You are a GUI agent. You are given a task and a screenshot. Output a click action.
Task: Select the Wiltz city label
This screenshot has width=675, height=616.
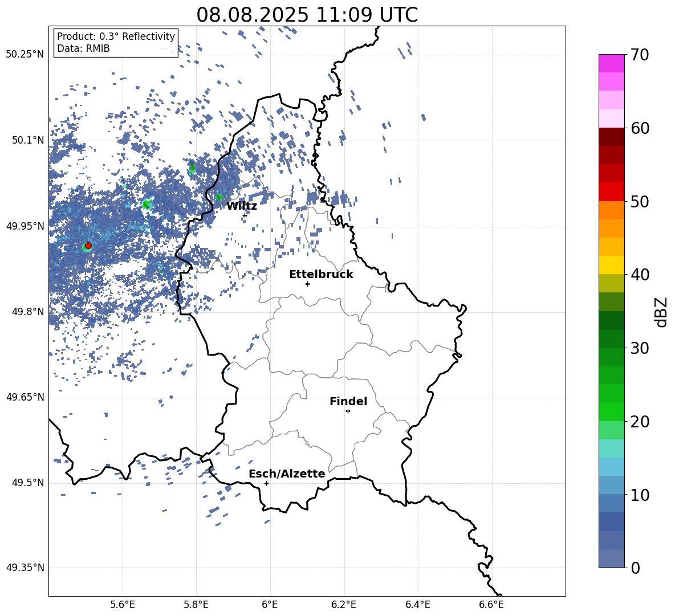coord(242,206)
